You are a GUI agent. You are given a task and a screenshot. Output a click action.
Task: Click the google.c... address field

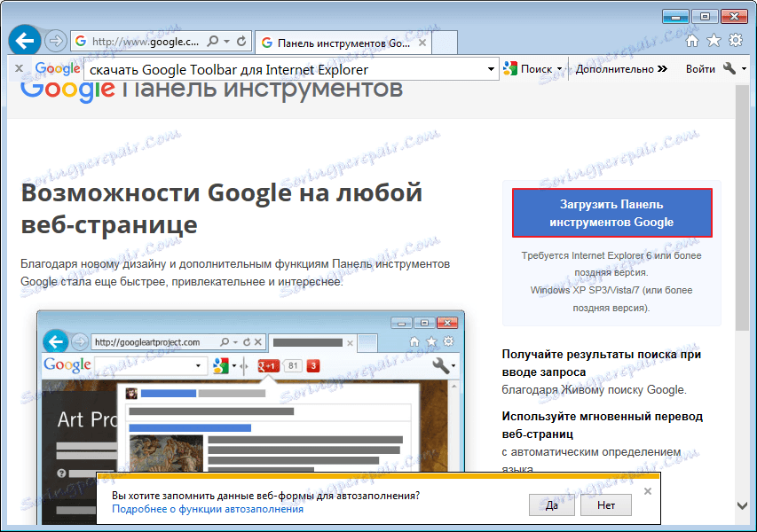point(145,42)
